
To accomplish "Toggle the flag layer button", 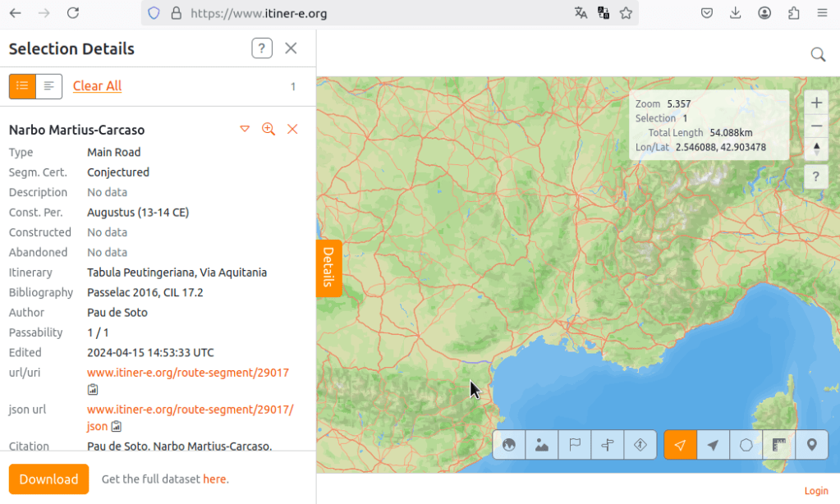I will coord(575,445).
